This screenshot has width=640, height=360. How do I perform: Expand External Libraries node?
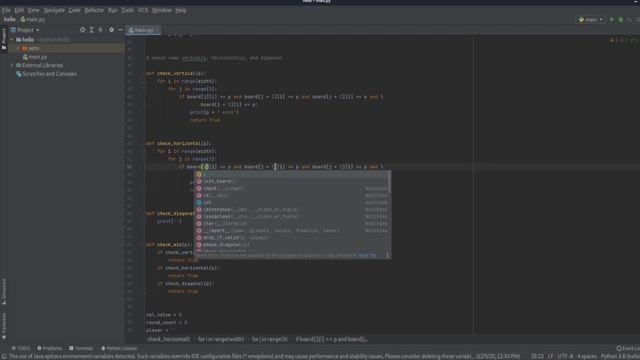pyautogui.click(x=12, y=65)
